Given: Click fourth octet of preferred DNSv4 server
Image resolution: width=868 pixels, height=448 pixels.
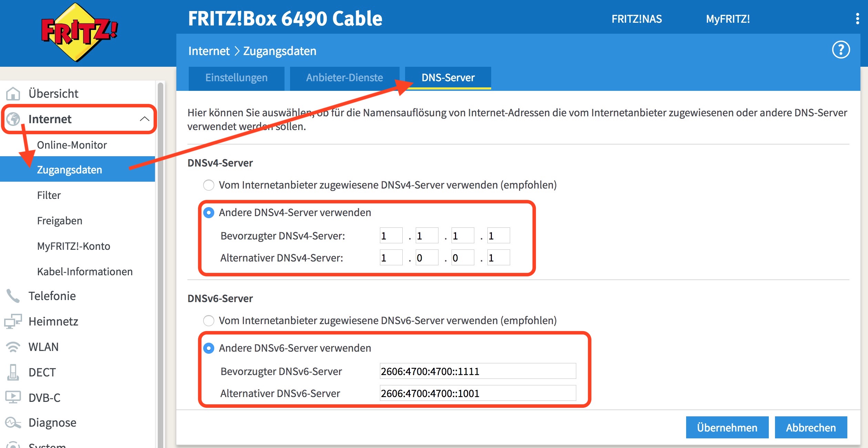Looking at the screenshot, I should point(498,236).
